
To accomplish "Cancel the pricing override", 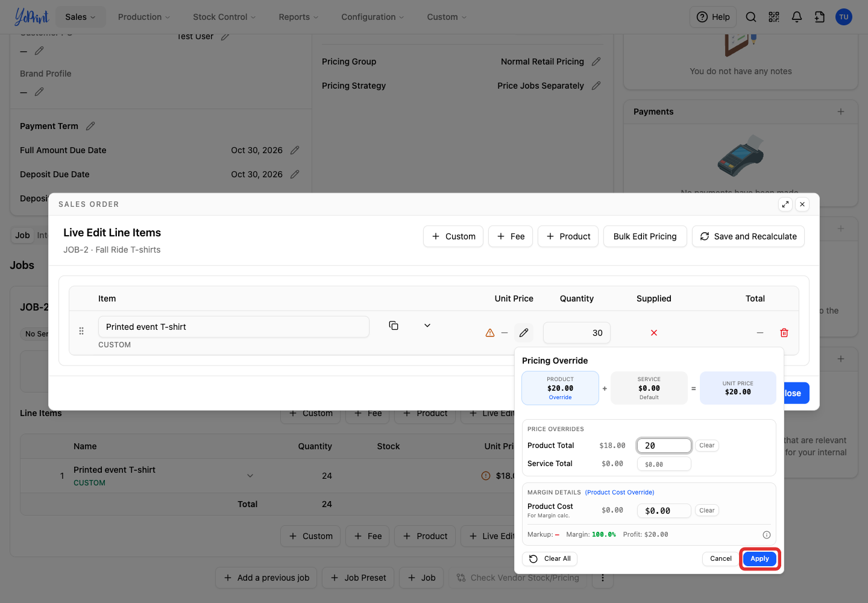I will click(x=721, y=559).
